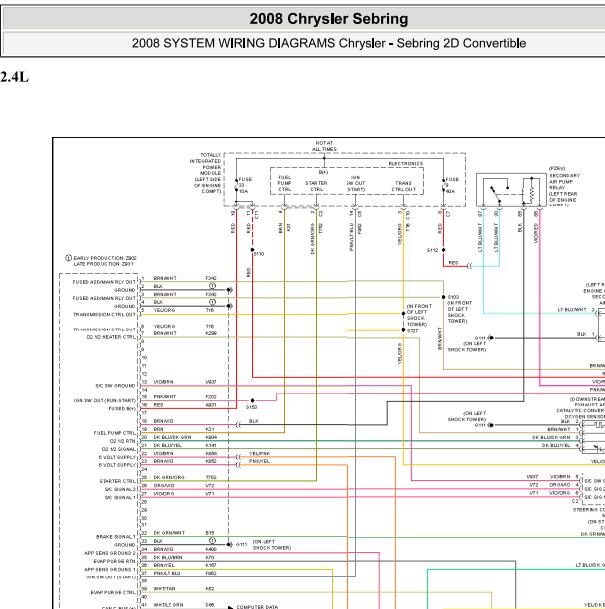Viewport: 605px width, 609px height.
Task: Click the "BRN/YEL" wire color at pin 36
Action: (164, 565)
